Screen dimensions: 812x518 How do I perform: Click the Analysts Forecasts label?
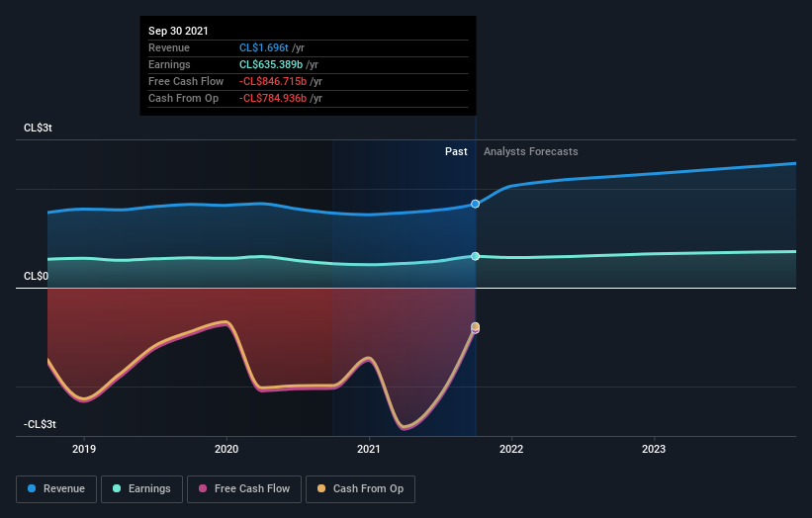[x=531, y=151]
